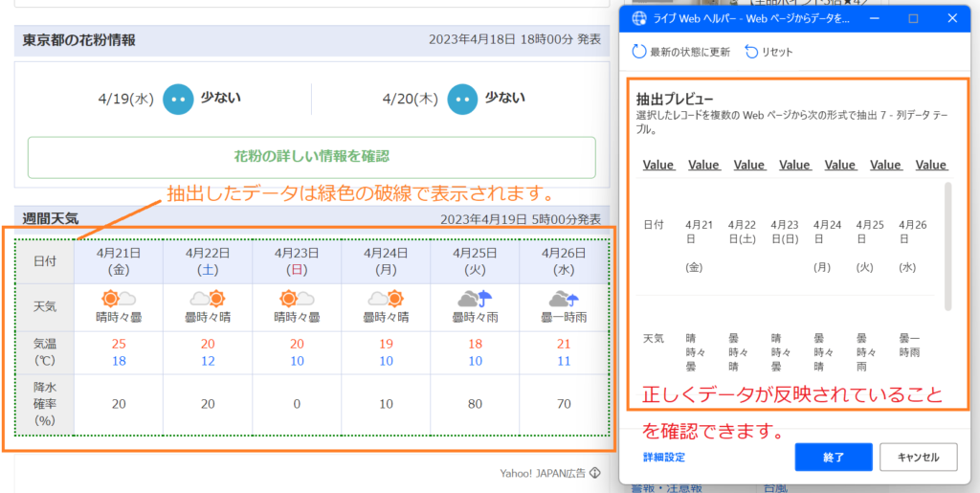Viewport: 980px width, 493px height.
Task: Click the 4月24日 weather icon (曇時々晴)
Action: point(385,299)
